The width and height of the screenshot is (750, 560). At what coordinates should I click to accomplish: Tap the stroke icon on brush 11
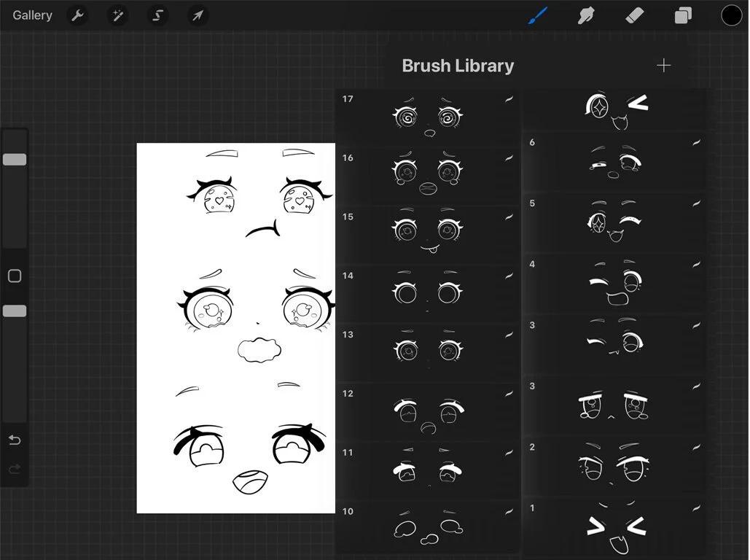click(509, 452)
